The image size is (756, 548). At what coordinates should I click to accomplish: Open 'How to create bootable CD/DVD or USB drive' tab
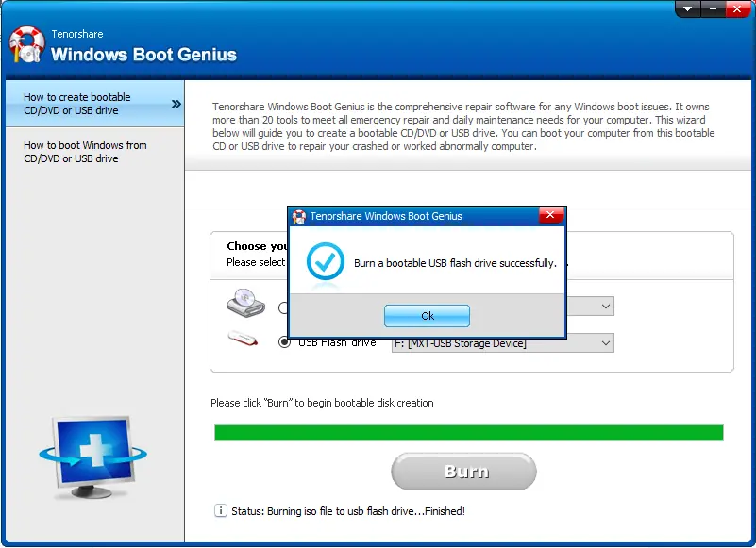[95, 104]
